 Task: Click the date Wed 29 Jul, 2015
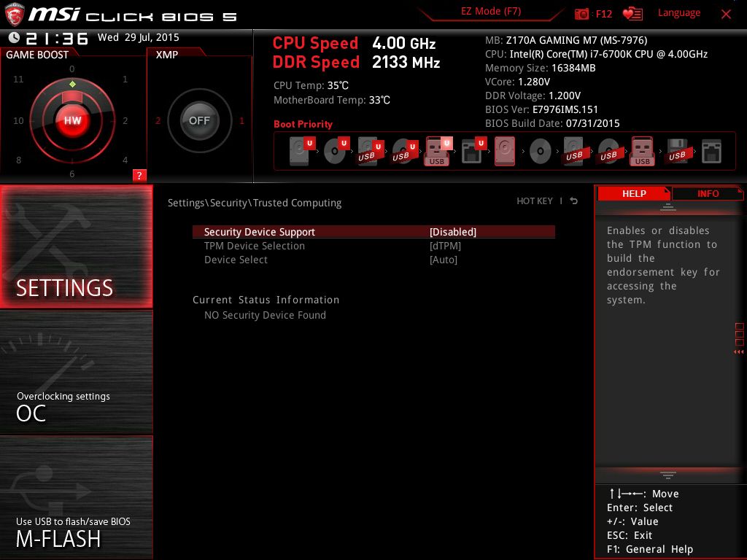138,37
